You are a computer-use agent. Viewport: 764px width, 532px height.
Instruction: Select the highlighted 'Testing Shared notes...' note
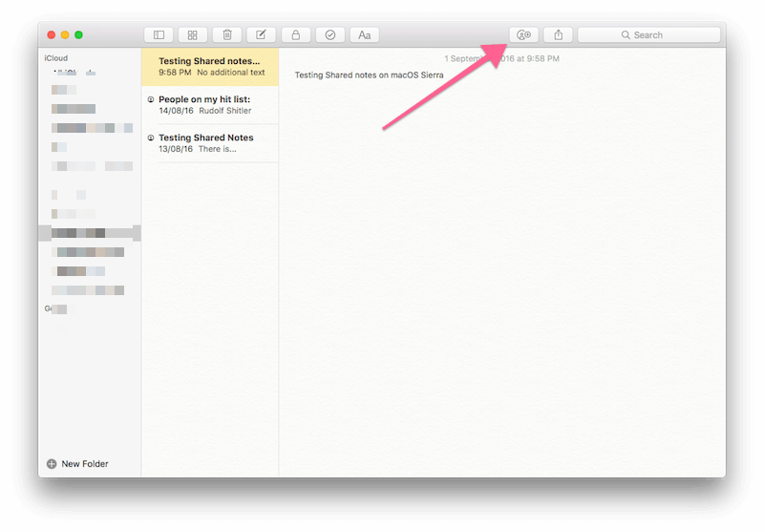point(210,67)
